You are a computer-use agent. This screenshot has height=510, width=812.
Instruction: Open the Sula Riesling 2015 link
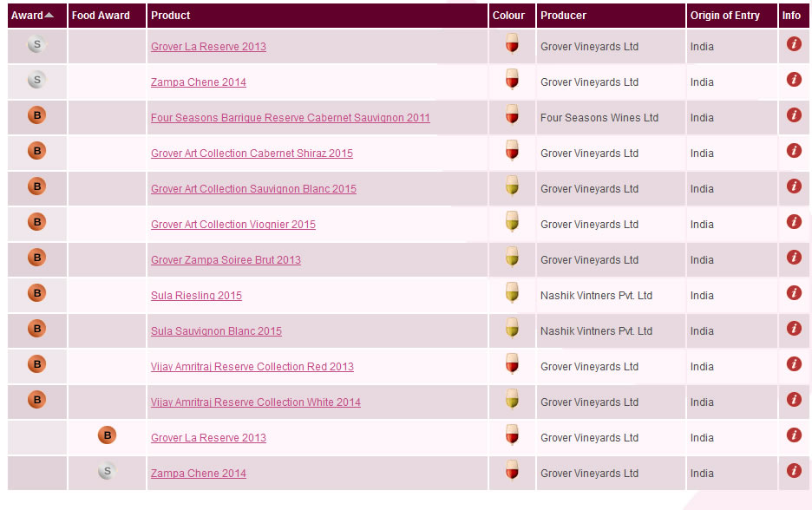[196, 296]
